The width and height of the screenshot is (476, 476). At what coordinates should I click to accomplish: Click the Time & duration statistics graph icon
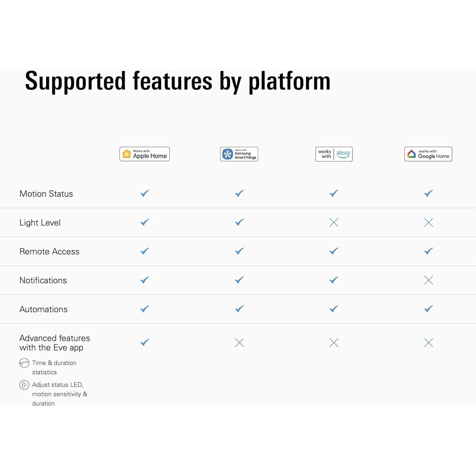pyautogui.click(x=24, y=363)
